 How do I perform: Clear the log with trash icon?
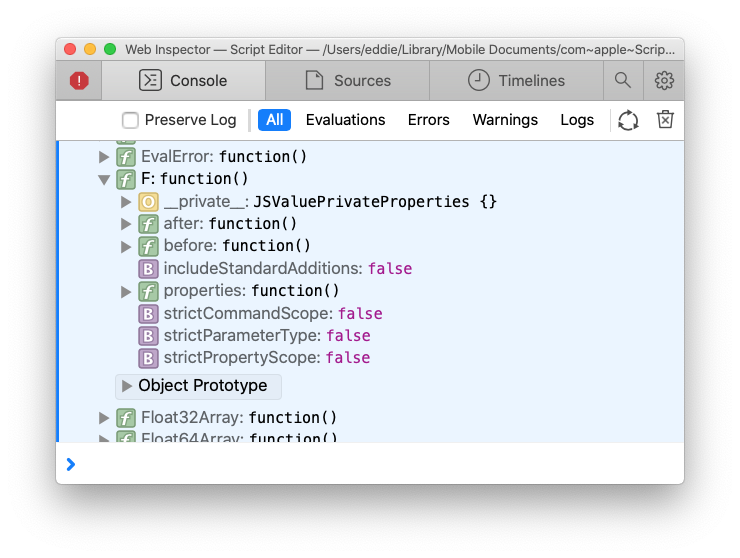click(x=665, y=119)
